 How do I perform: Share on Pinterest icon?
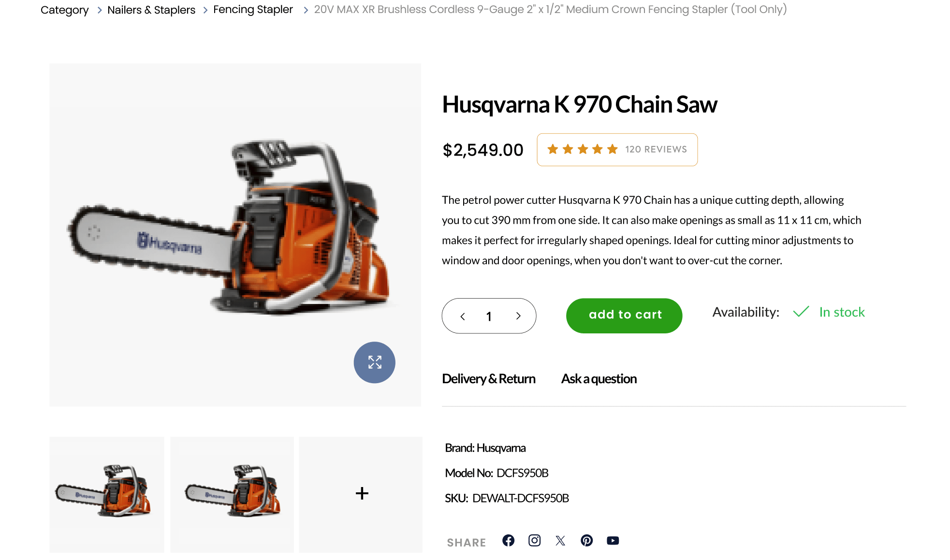point(586,540)
